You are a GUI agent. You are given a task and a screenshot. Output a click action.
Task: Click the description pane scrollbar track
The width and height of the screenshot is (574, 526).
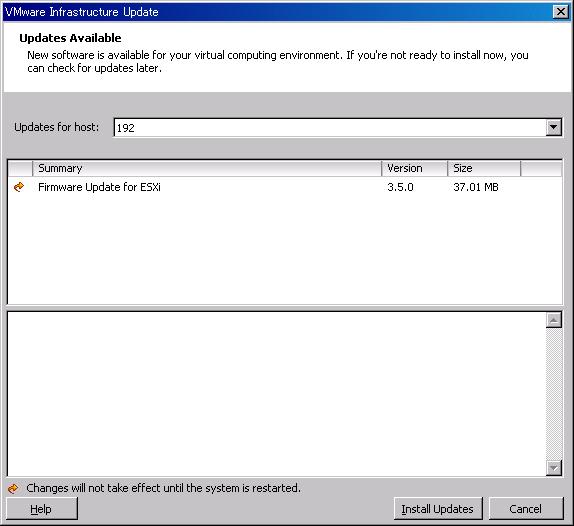tap(554, 394)
